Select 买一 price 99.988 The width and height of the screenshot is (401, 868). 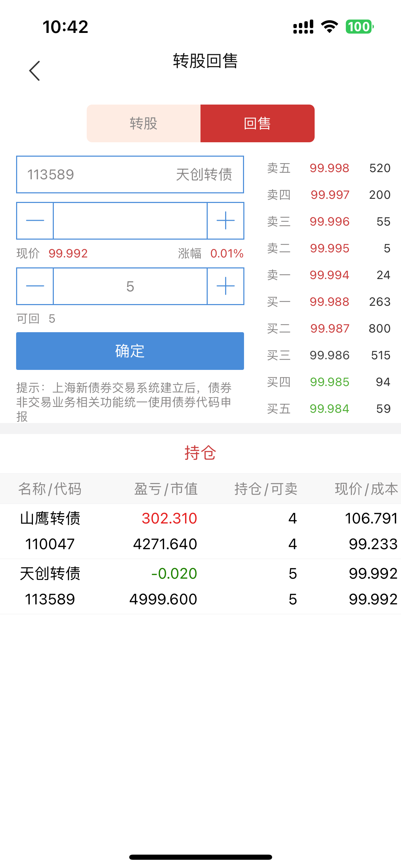329,302
